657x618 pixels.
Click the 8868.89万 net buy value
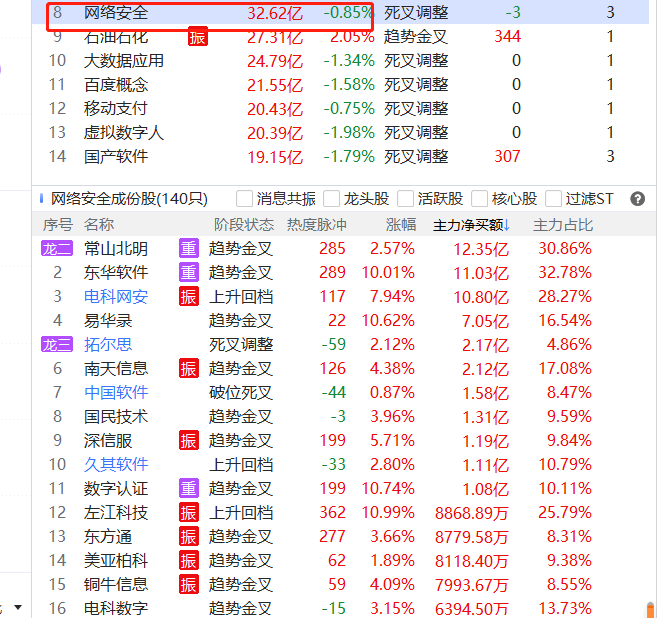tap(472, 513)
